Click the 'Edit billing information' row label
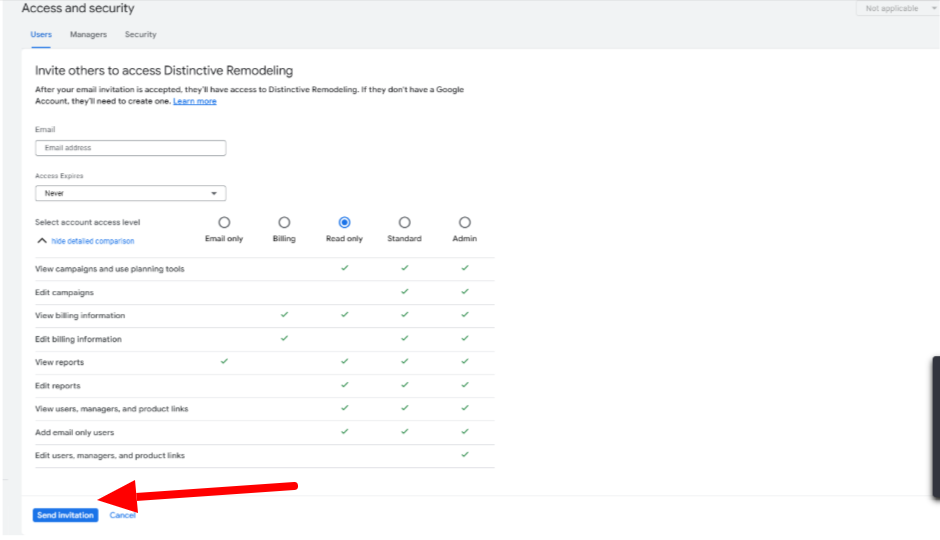The image size is (940, 540). click(x=78, y=339)
